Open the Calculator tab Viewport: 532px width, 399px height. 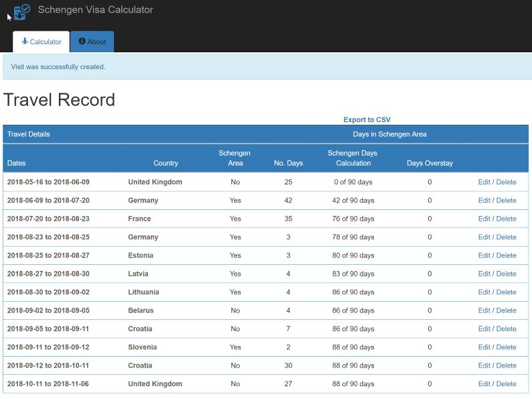(41, 42)
